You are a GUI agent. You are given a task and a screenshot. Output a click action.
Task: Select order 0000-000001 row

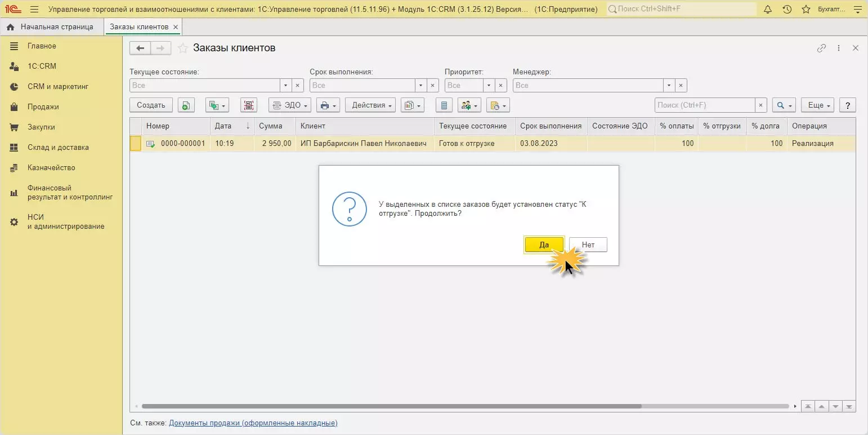tap(493, 144)
